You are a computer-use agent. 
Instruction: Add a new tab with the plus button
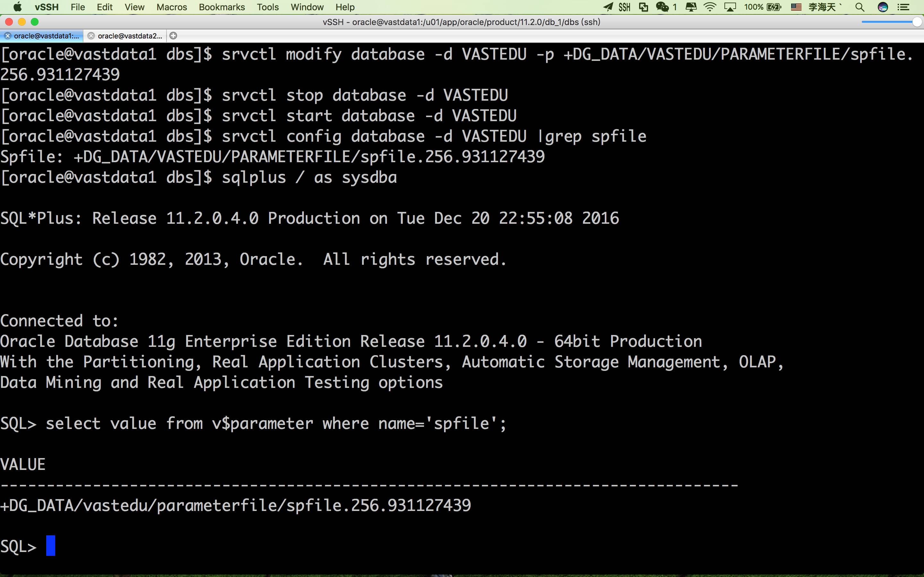173,36
